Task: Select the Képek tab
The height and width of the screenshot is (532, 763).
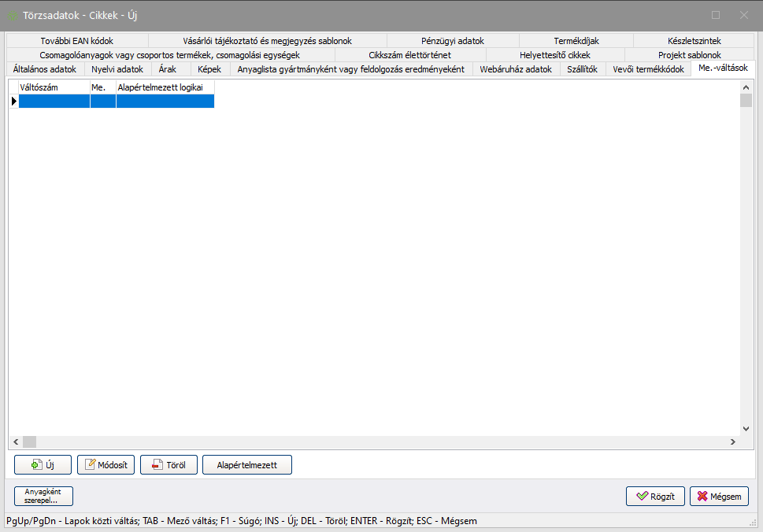Action: coord(209,69)
